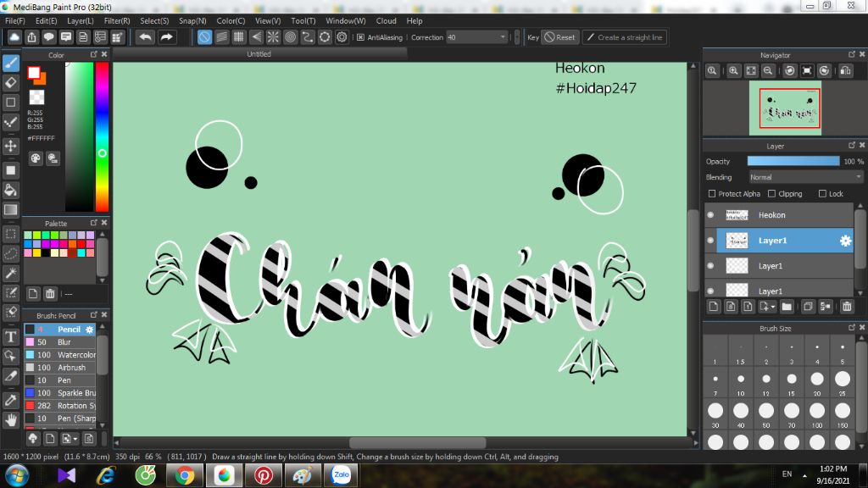This screenshot has width=868, height=488.
Task: Click Create a straight line button
Action: (x=624, y=37)
